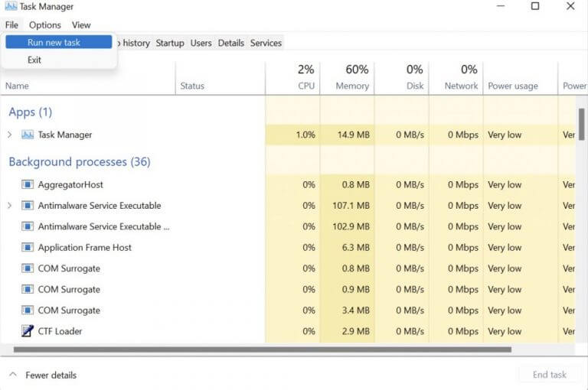Open the App history tab

pyautogui.click(x=133, y=43)
